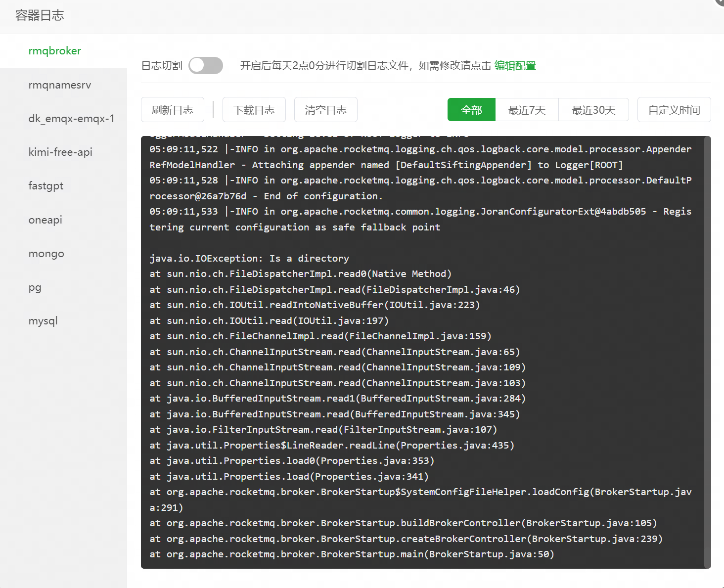Toggle the 日志切割 switch
724x588 pixels.
(x=206, y=65)
